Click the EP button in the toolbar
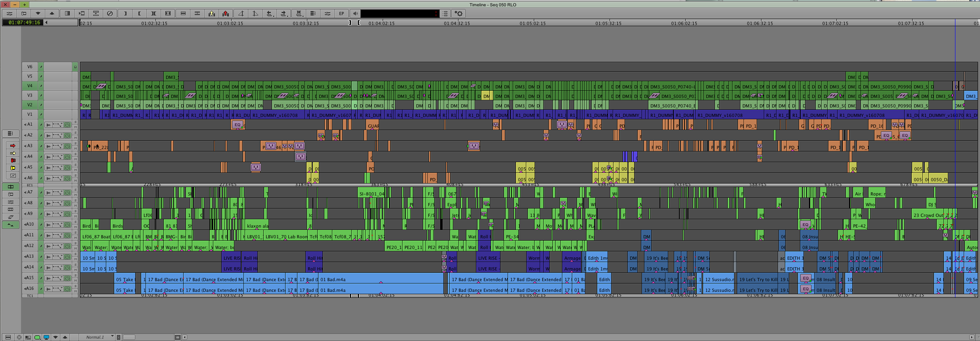This screenshot has height=341, width=980. pyautogui.click(x=341, y=13)
